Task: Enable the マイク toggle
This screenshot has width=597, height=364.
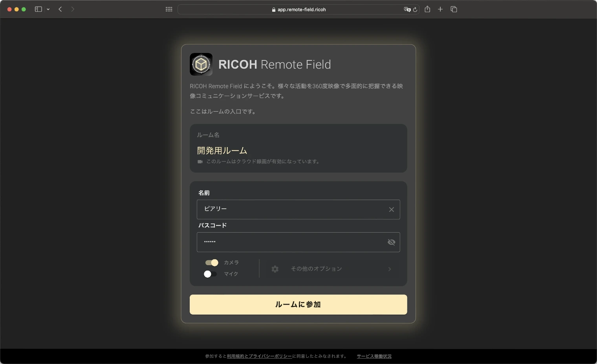Action: coord(211,274)
